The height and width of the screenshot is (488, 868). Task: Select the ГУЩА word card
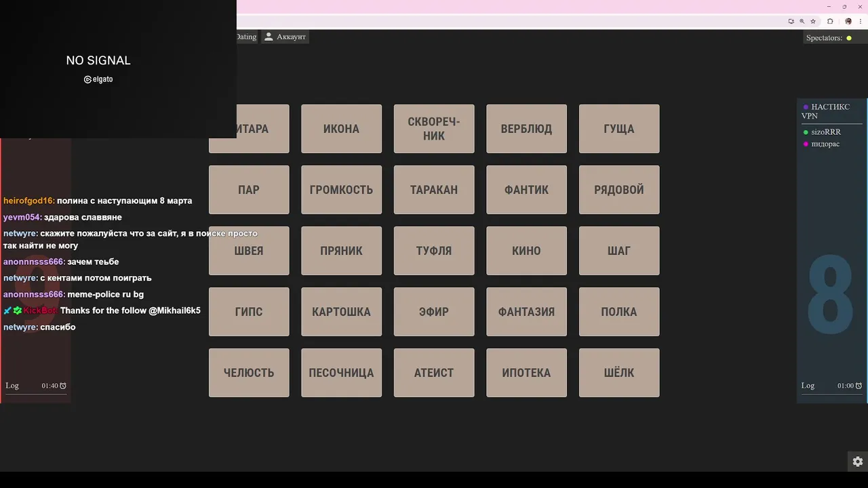(619, 129)
